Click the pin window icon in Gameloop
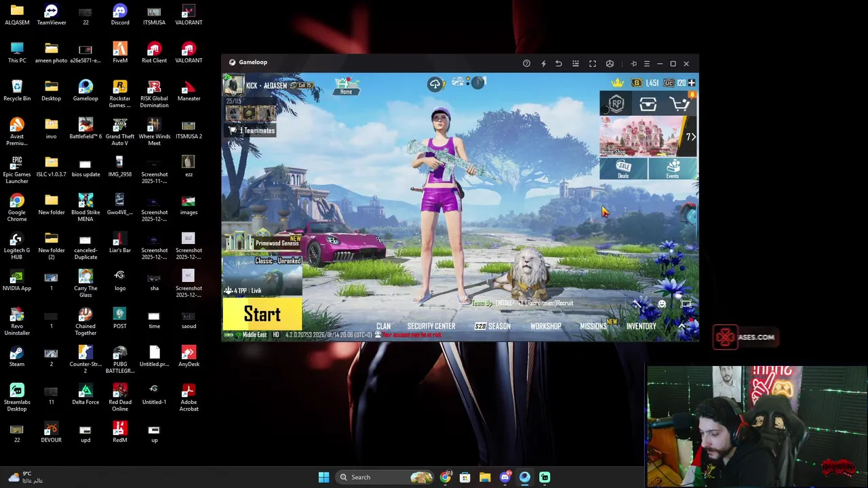The width and height of the screenshot is (868, 488). click(x=633, y=64)
